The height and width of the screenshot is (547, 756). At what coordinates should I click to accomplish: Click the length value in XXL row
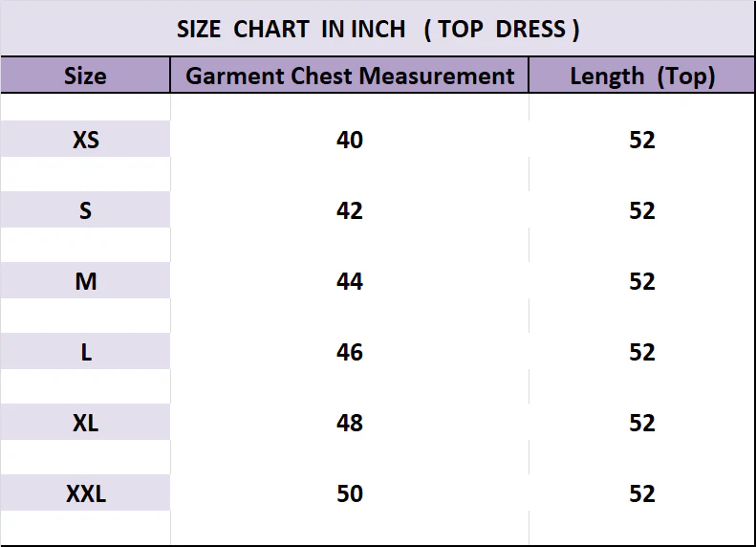pyautogui.click(x=642, y=493)
